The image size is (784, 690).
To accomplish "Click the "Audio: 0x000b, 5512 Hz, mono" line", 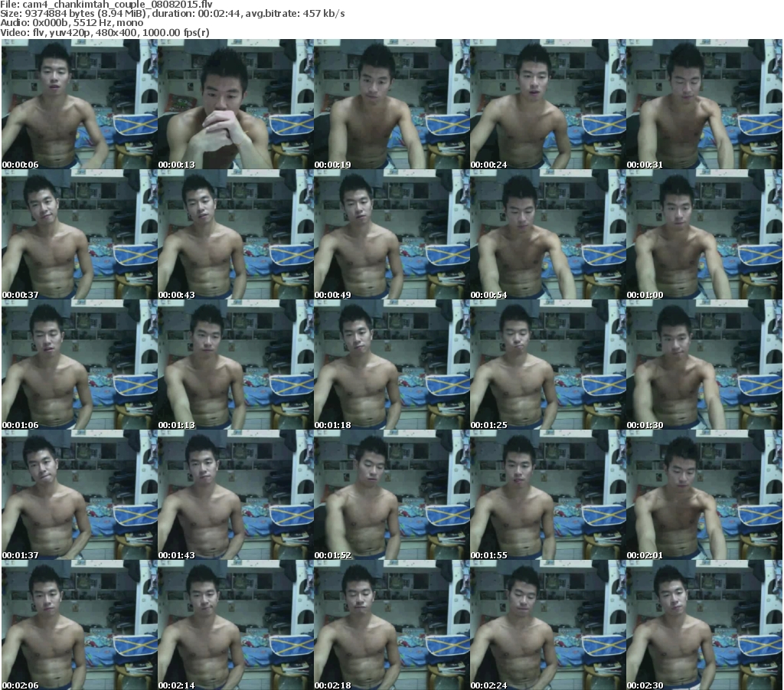I will (71, 23).
